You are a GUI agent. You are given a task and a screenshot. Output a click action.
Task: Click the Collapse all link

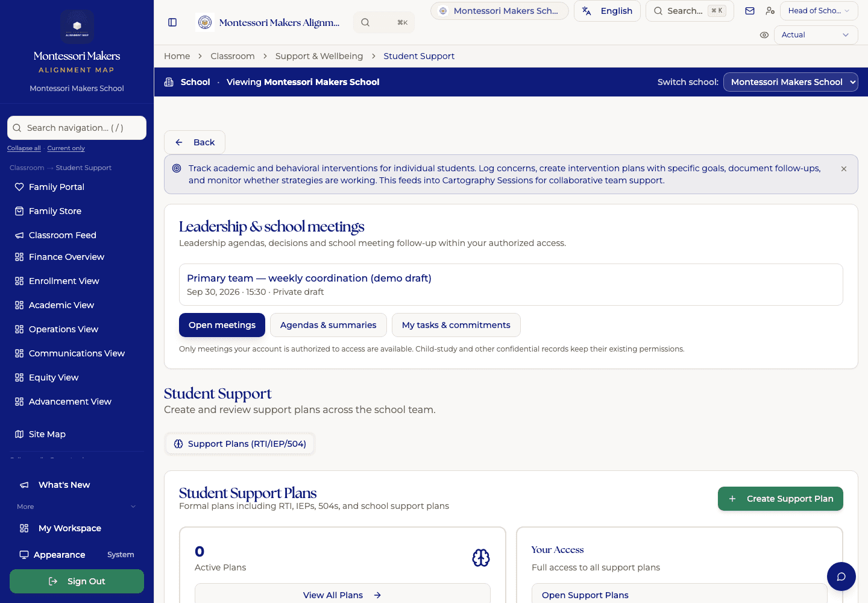[24, 148]
